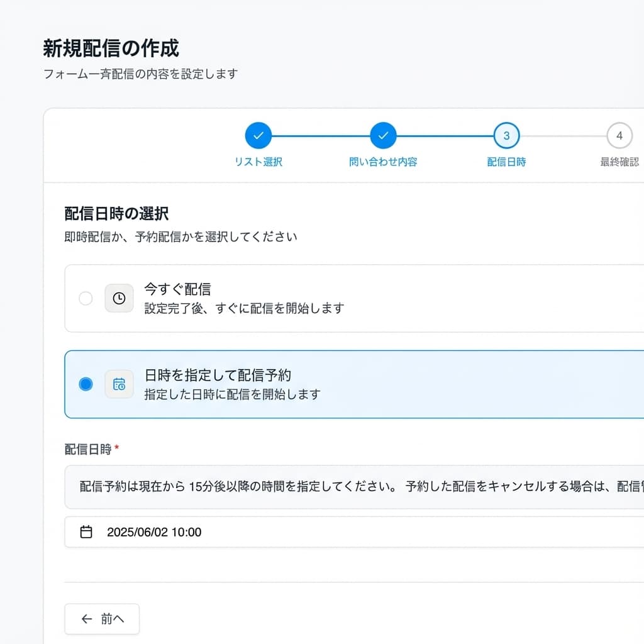Click the 前へ button
This screenshot has width=644, height=644.
[x=101, y=619]
